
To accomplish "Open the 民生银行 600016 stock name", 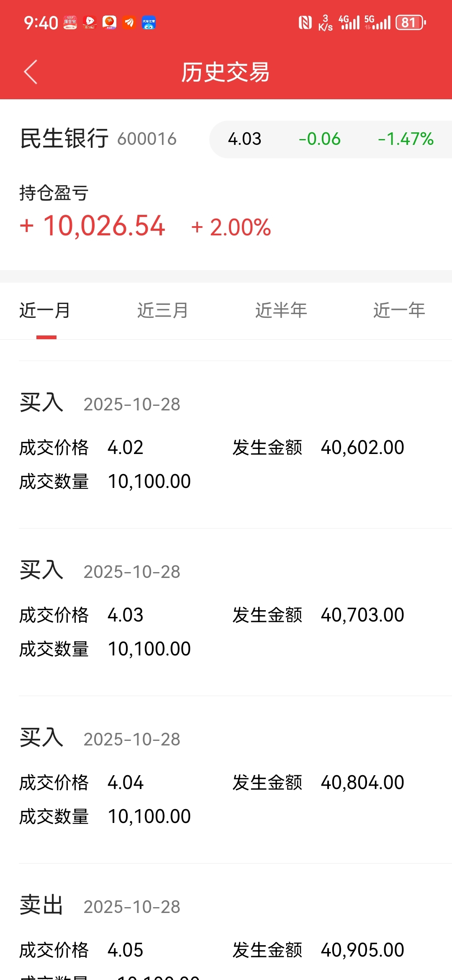I will [98, 139].
